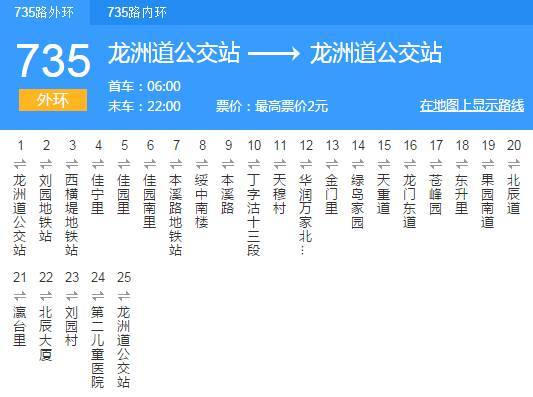Click the 首车：06:00 first bus time
533x397 pixels.
144,86
